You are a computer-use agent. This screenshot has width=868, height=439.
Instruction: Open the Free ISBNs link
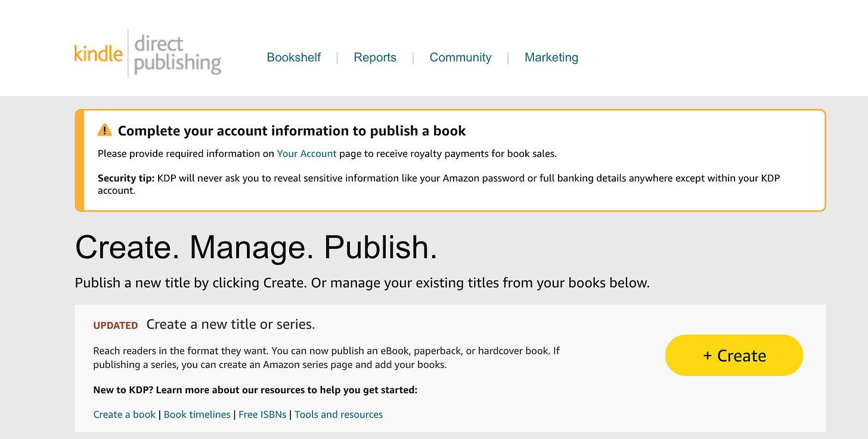coord(262,414)
